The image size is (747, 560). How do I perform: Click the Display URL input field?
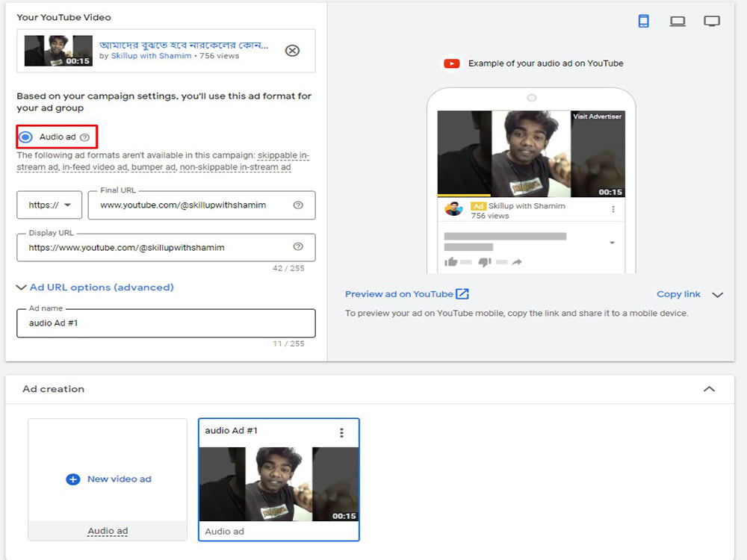[166, 247]
